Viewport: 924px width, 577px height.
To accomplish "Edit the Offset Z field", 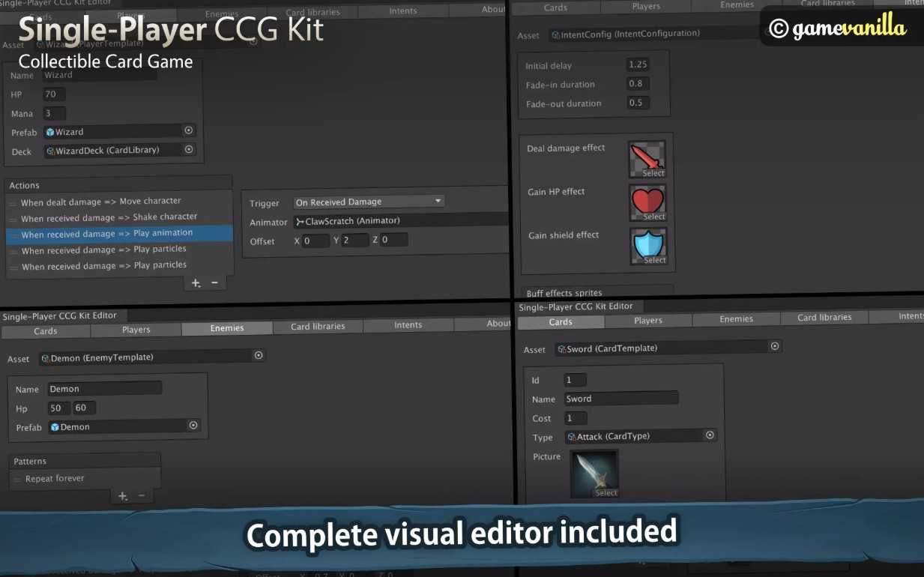I will [x=394, y=240].
